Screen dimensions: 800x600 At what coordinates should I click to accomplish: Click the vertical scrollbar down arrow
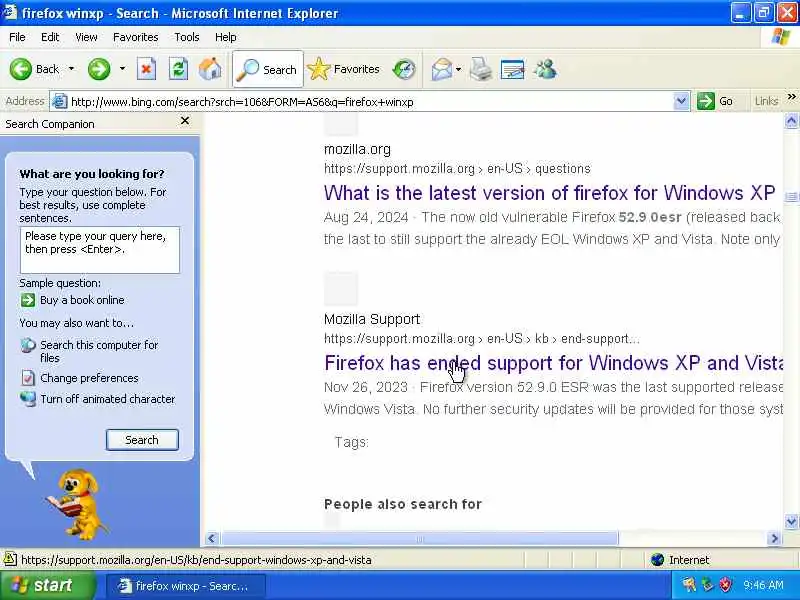791,521
